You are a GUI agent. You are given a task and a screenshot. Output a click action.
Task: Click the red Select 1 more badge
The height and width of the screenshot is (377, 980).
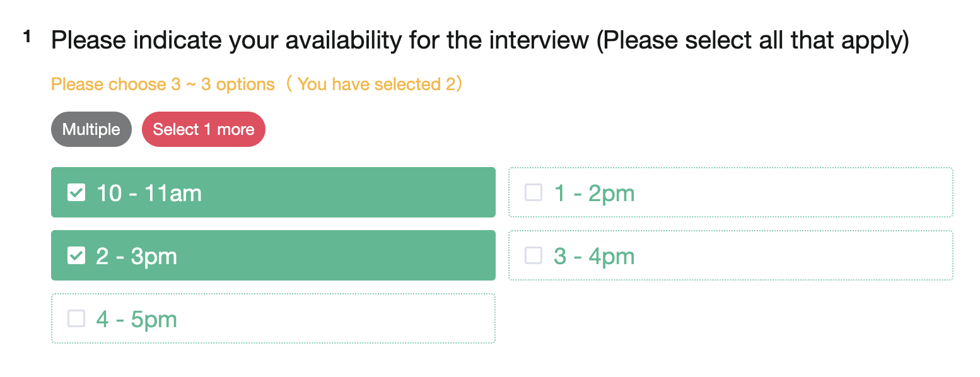click(x=203, y=129)
